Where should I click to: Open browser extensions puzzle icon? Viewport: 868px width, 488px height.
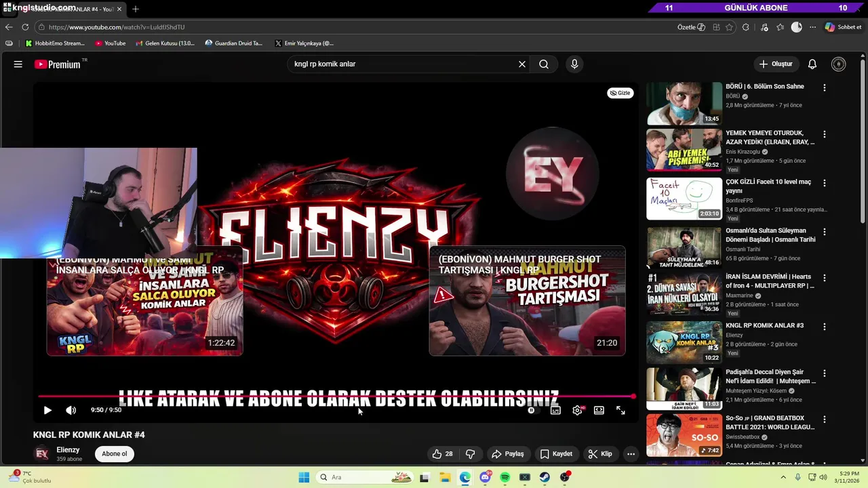[746, 27]
